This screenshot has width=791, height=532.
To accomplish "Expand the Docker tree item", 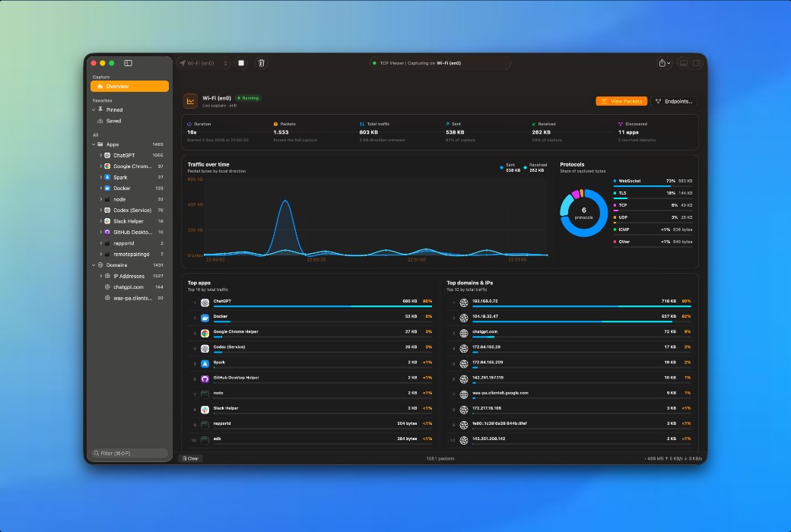I will (x=101, y=188).
